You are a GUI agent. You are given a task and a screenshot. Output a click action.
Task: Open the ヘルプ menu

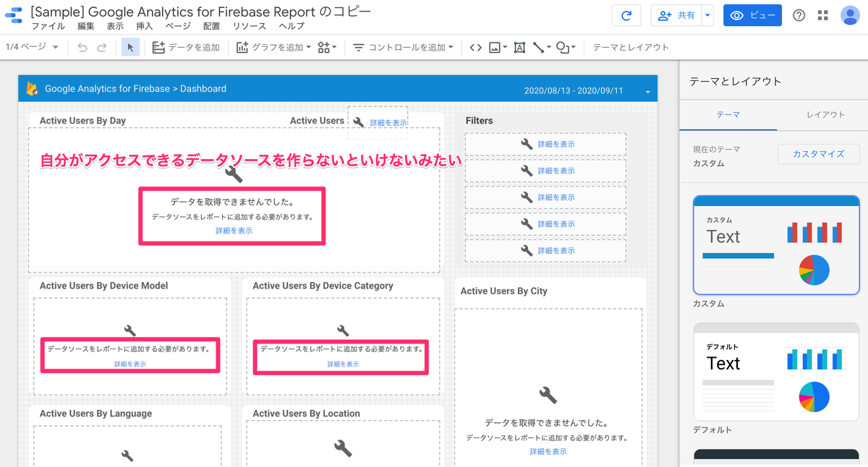(x=292, y=26)
